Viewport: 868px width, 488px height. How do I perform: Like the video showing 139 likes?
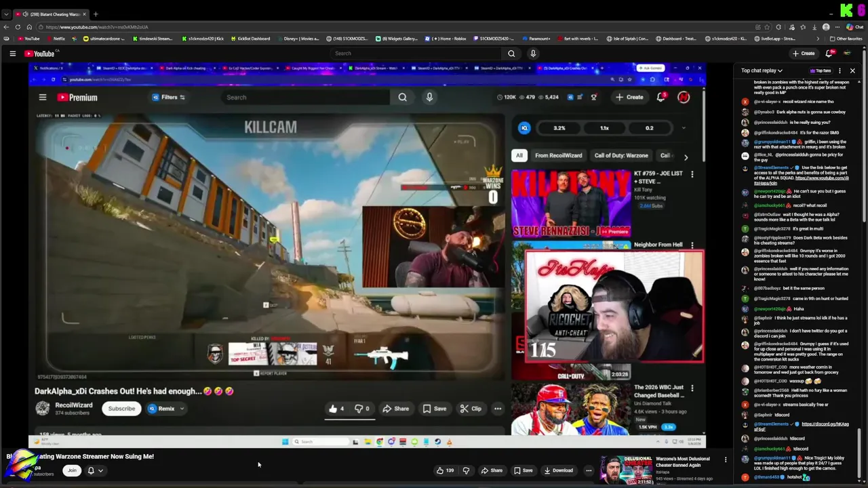point(445,470)
